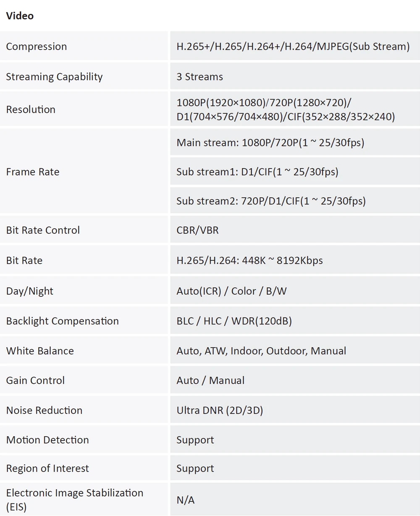Click the Electronic Image Stabilization N/A value
Screen dimensions: 420x516
[185, 500]
